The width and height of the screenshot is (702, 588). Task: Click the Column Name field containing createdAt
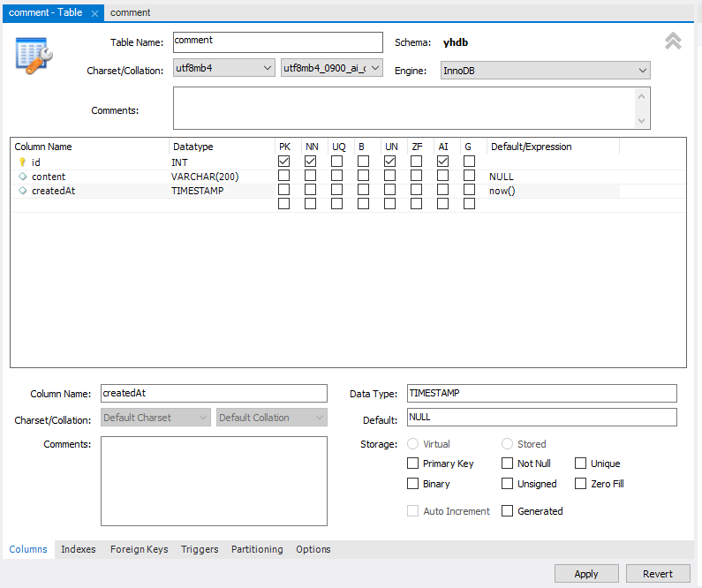pyautogui.click(x=214, y=394)
